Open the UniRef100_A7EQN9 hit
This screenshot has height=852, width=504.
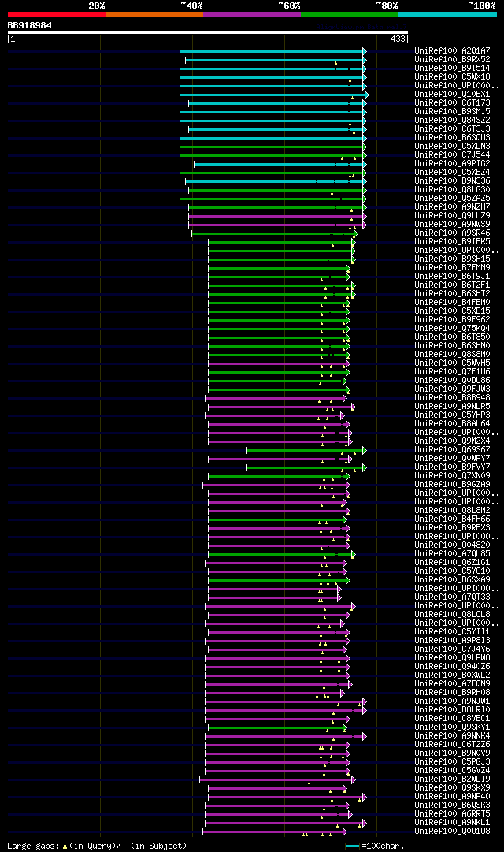(452, 684)
